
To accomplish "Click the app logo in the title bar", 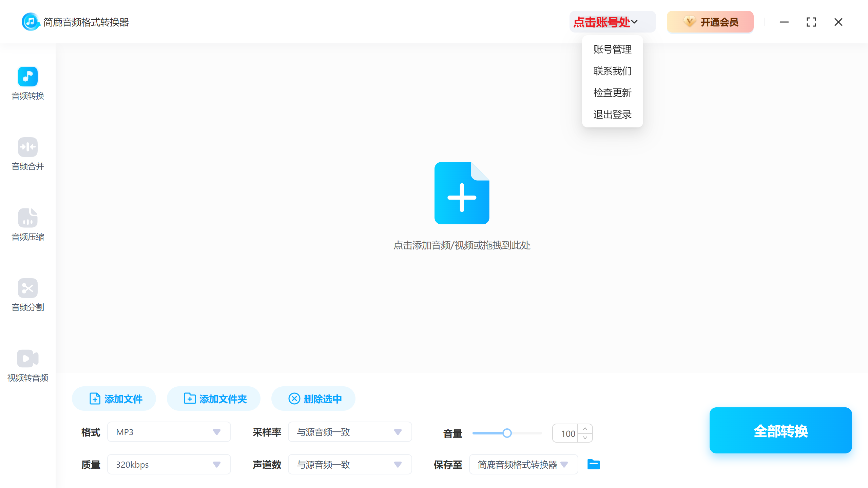I will click(x=31, y=22).
